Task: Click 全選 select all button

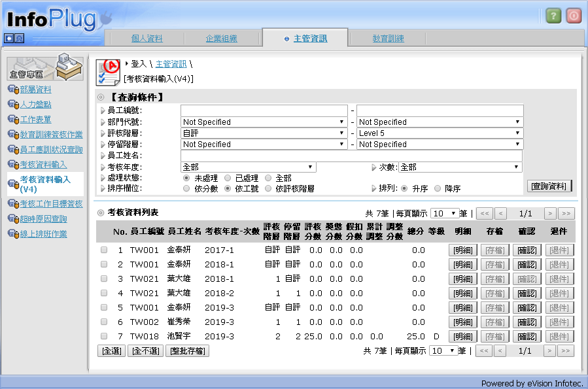Action: pyautogui.click(x=112, y=351)
